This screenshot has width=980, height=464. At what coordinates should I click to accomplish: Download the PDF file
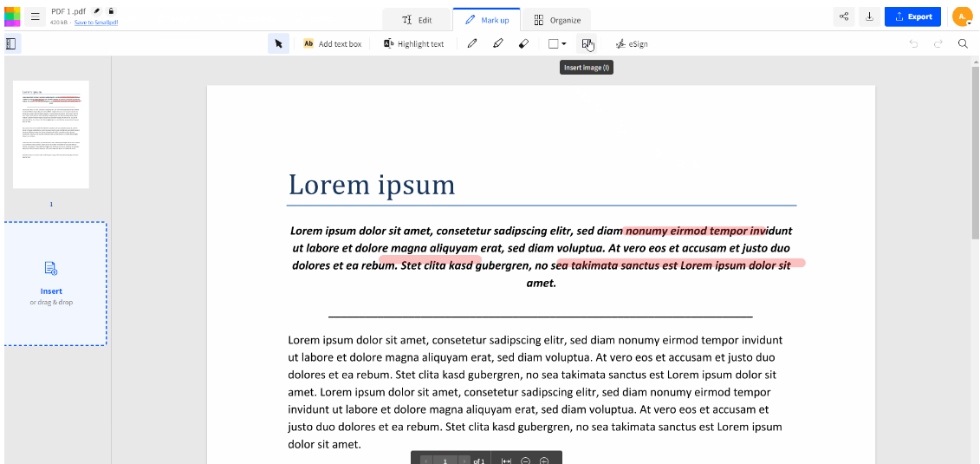click(869, 16)
